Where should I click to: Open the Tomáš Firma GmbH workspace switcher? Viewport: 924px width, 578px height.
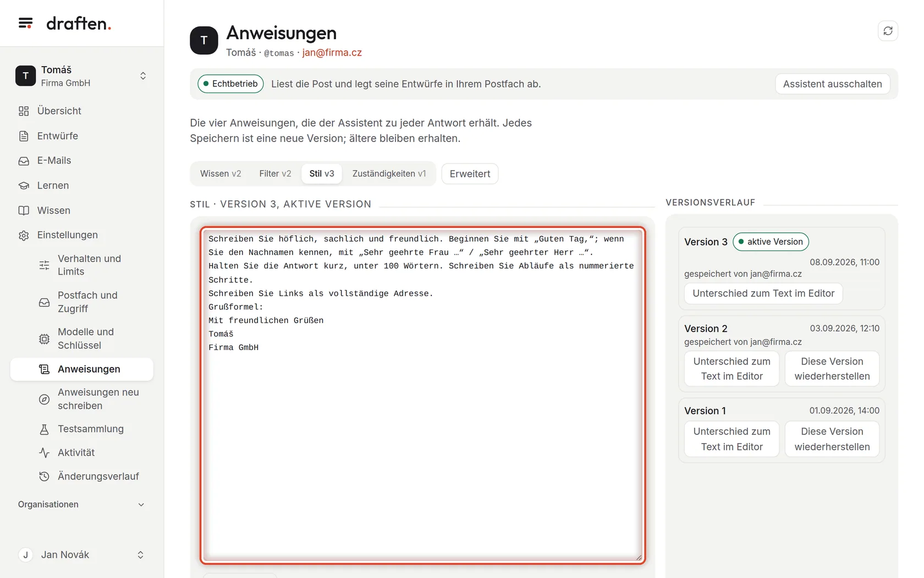click(81, 76)
